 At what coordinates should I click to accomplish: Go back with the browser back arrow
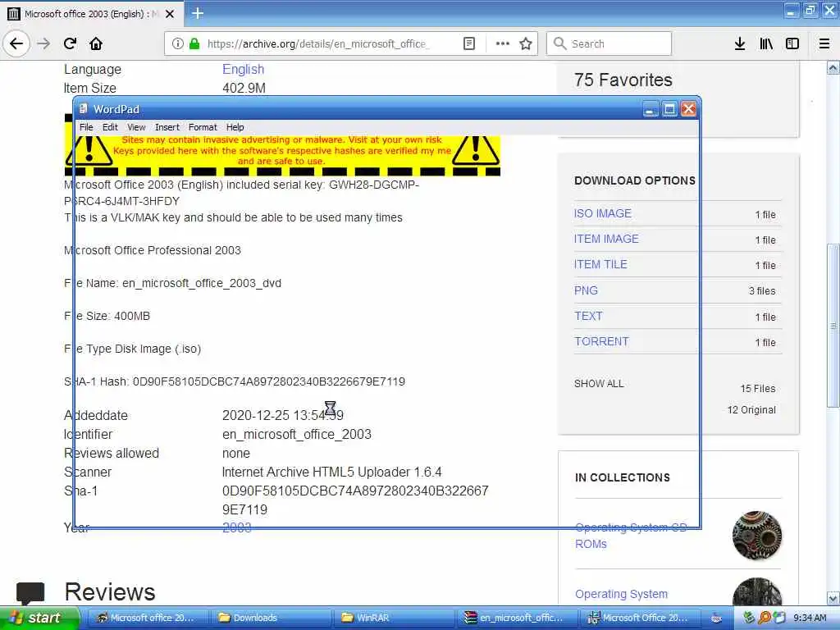(16, 43)
